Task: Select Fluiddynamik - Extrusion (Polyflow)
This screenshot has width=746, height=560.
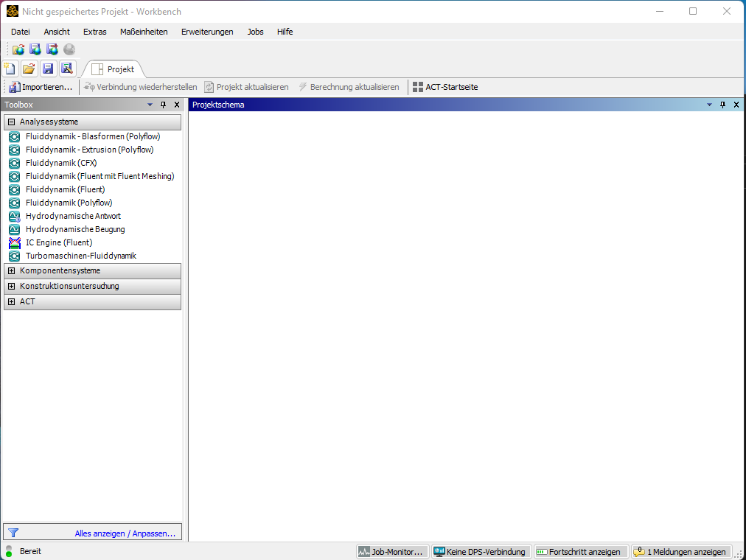Action: click(x=89, y=150)
